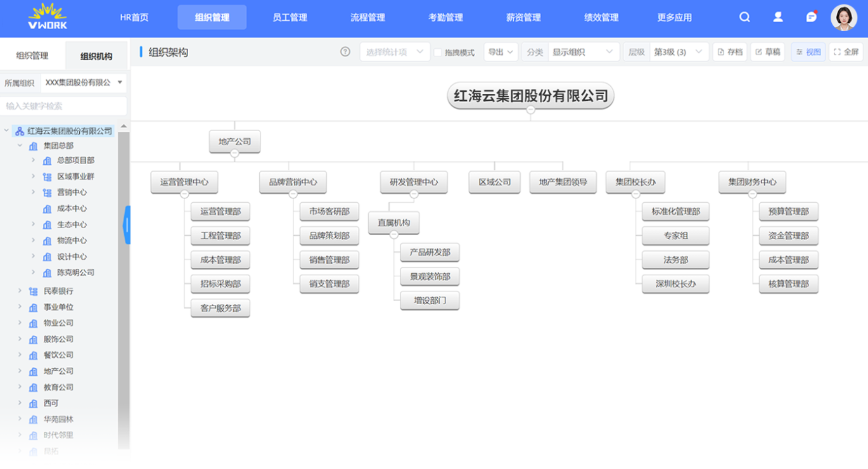The image size is (868, 469).
Task: Open the 导出 export dropdown
Action: (501, 52)
